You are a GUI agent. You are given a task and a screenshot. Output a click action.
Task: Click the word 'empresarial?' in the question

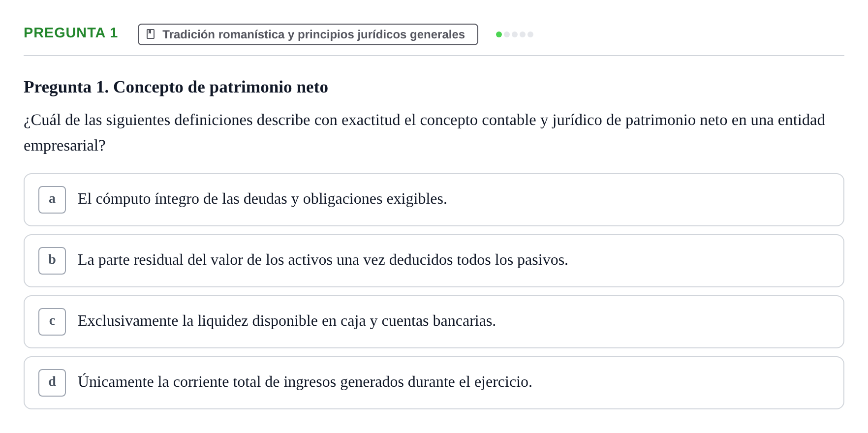[64, 146]
